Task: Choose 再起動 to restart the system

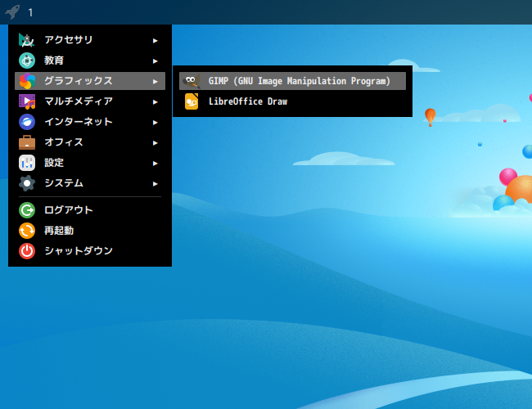Action: 90,231
